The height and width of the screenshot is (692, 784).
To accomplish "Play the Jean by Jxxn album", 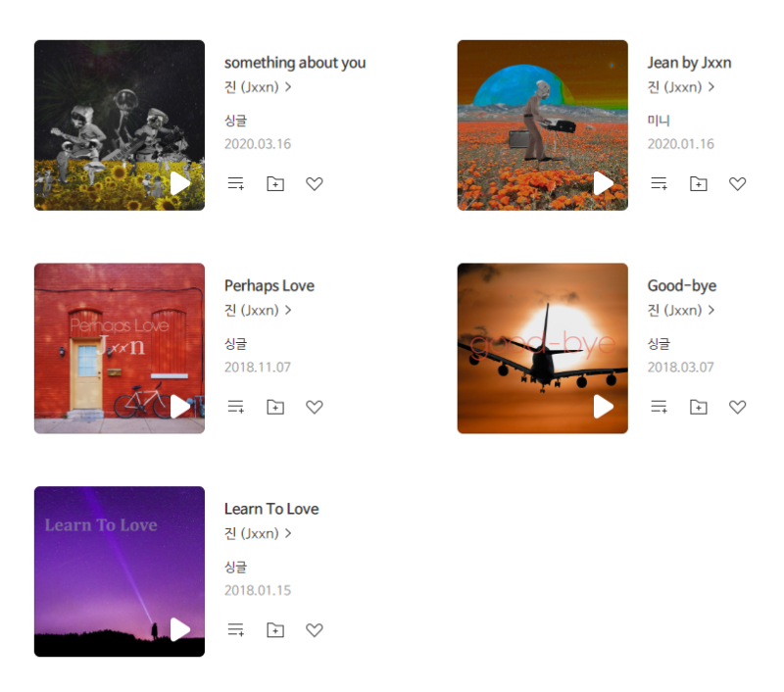I will [603, 183].
